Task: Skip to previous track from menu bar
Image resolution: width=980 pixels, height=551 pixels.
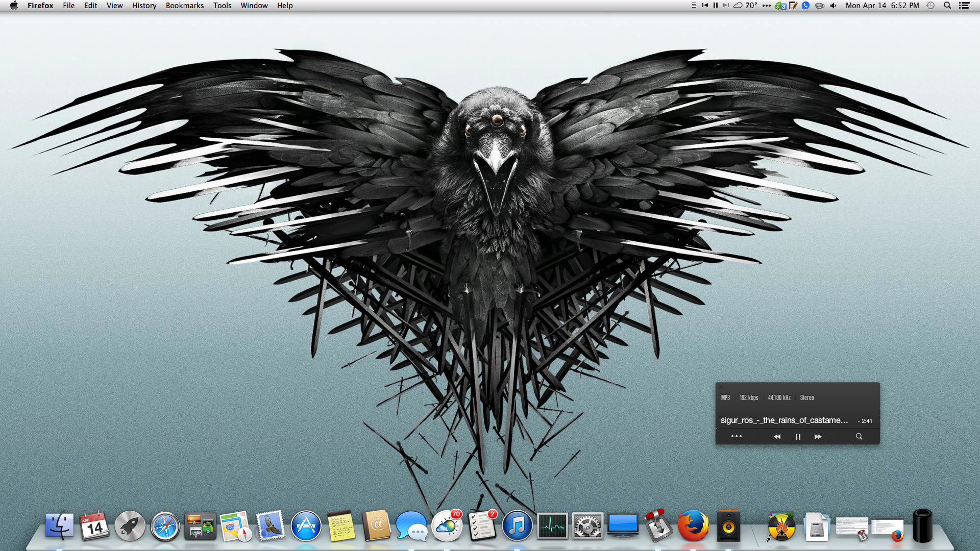Action: click(x=705, y=6)
